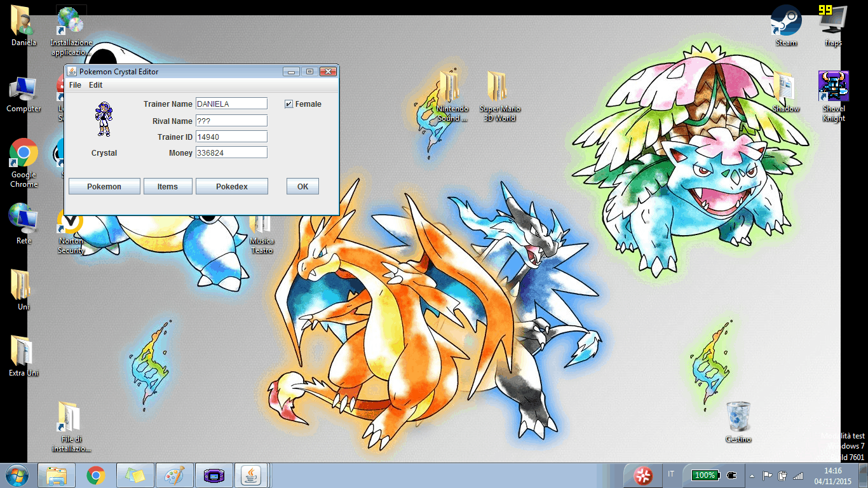This screenshot has height=488, width=868.
Task: Maximize the Pokemon Crystal Editor window
Action: (309, 71)
